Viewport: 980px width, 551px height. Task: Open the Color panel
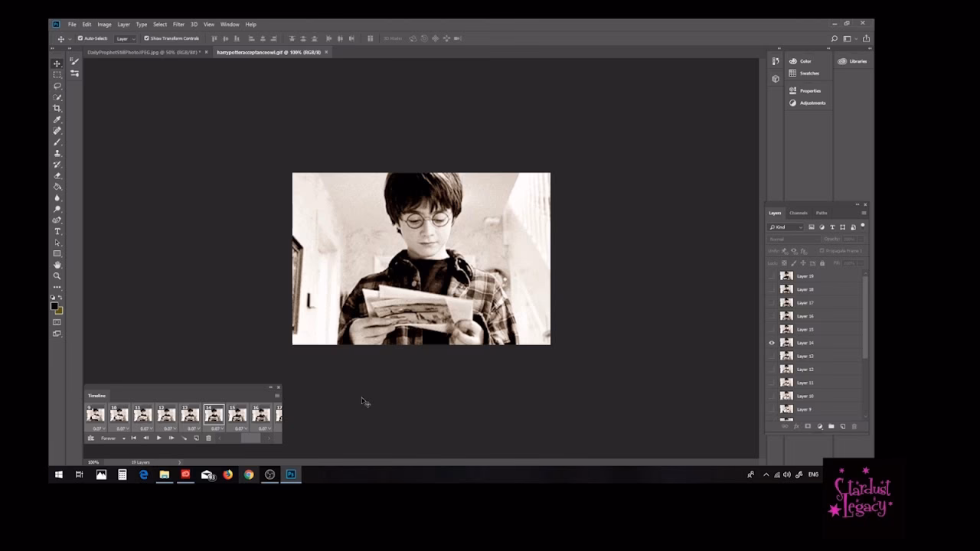[804, 61]
